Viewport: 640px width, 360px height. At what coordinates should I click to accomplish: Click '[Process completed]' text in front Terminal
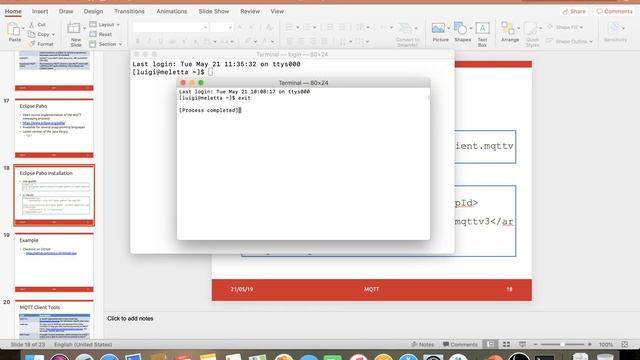coord(209,110)
